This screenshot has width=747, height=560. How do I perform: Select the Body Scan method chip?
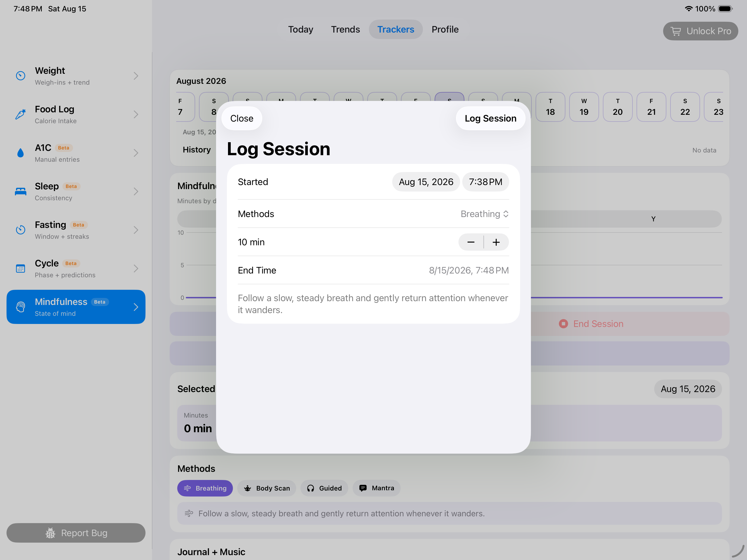(267, 488)
